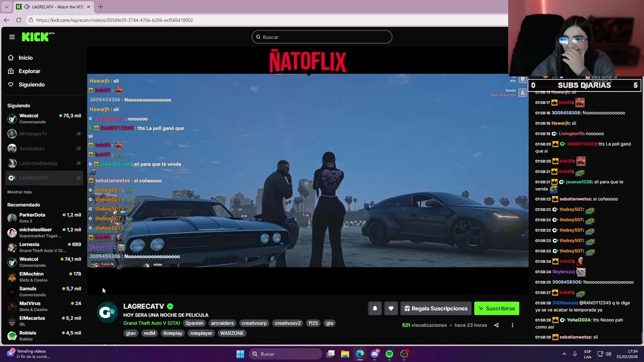Click the verified badge beside LAGRECATV
The width and height of the screenshot is (644, 362).
170,306
